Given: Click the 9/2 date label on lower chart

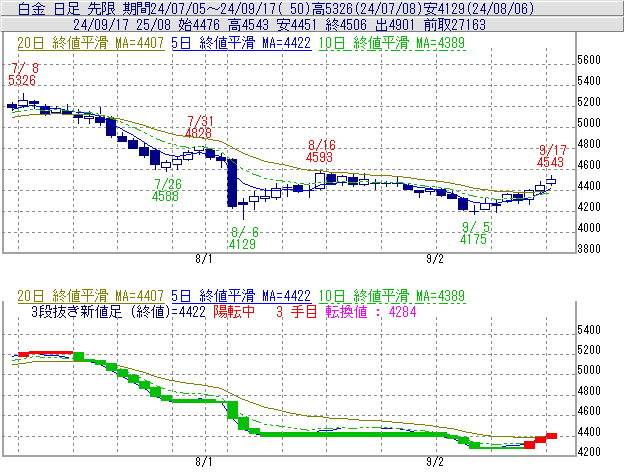Looking at the screenshot, I should coord(435,462).
